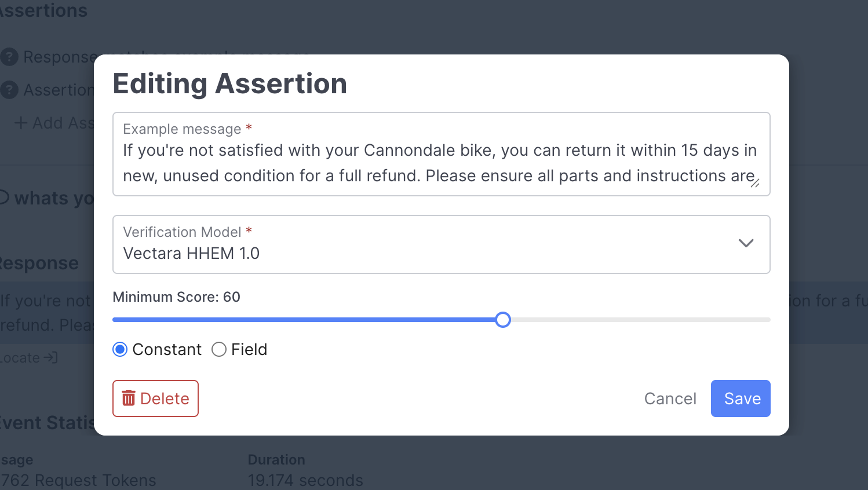Click question mark icon beside second Assertion
The height and width of the screenshot is (490, 868).
point(9,90)
